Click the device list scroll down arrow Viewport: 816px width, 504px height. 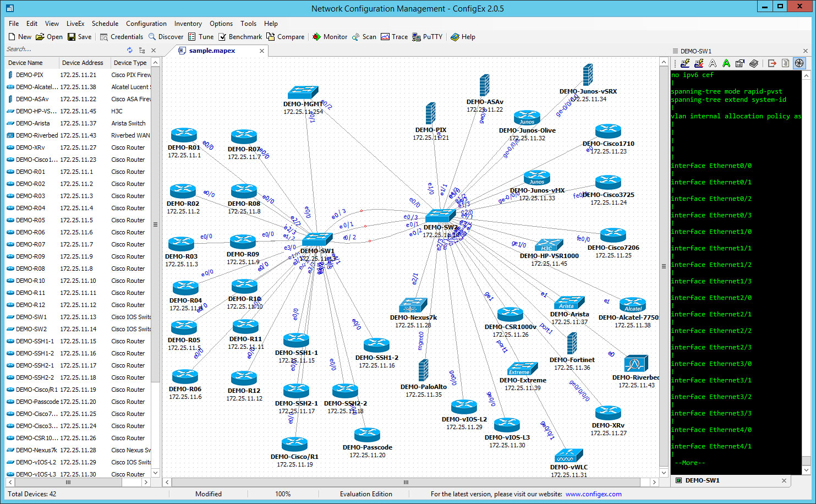155,473
